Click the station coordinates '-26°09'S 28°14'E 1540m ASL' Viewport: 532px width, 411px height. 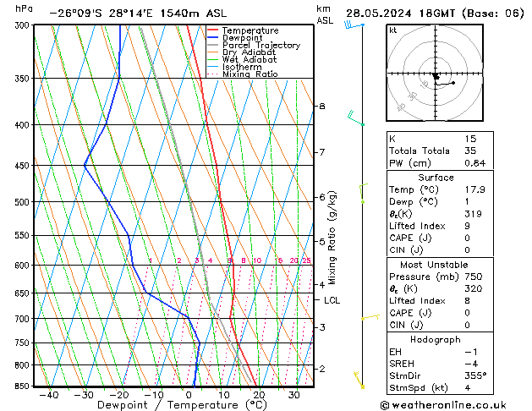coord(138,14)
